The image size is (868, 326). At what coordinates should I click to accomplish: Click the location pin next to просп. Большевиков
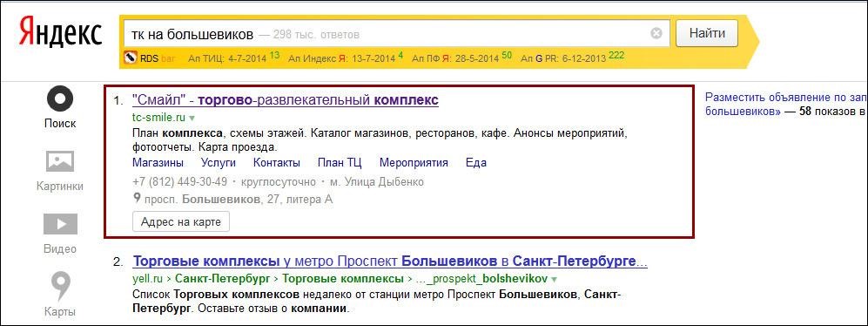point(137,198)
